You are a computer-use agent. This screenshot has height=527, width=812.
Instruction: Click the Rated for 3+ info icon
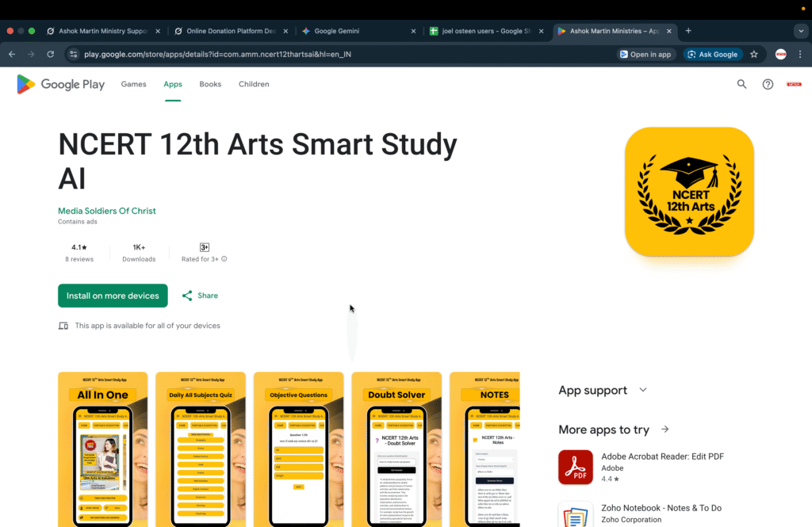point(223,258)
